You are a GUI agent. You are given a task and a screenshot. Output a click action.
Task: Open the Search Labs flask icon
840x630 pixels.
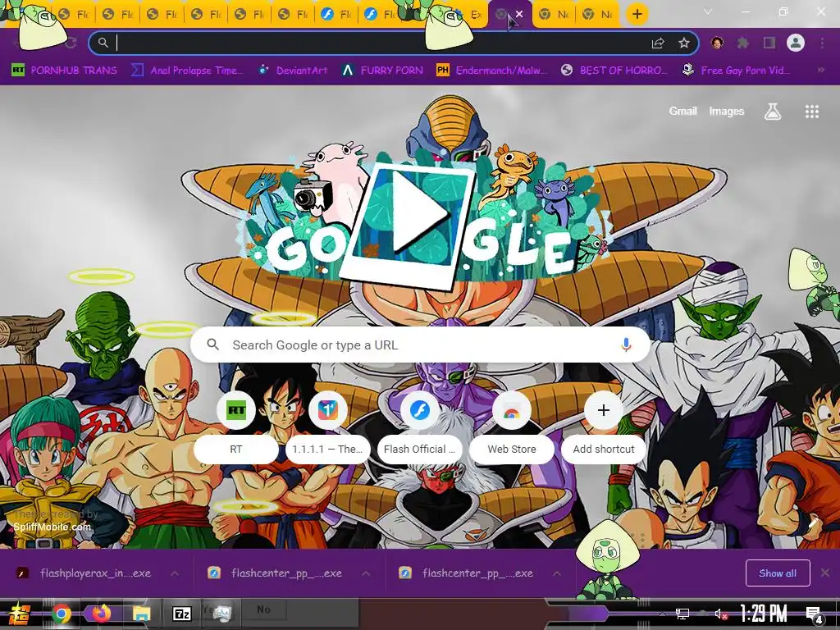coord(773,112)
